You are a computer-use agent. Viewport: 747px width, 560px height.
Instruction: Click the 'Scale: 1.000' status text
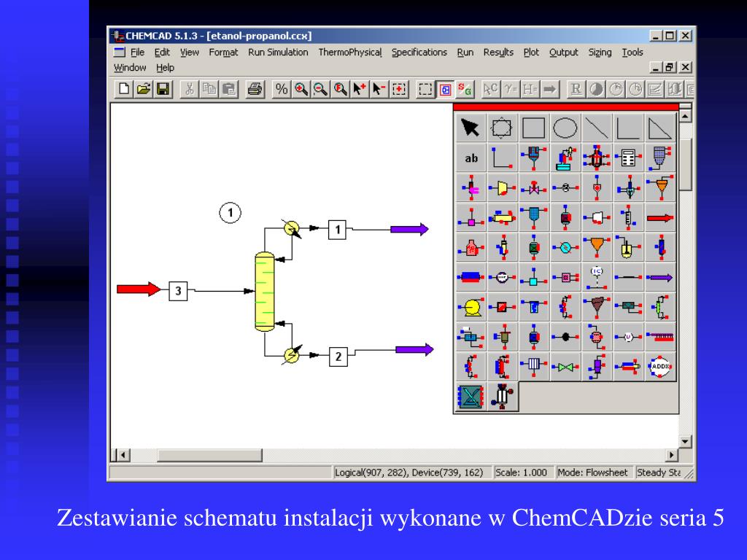point(521,472)
